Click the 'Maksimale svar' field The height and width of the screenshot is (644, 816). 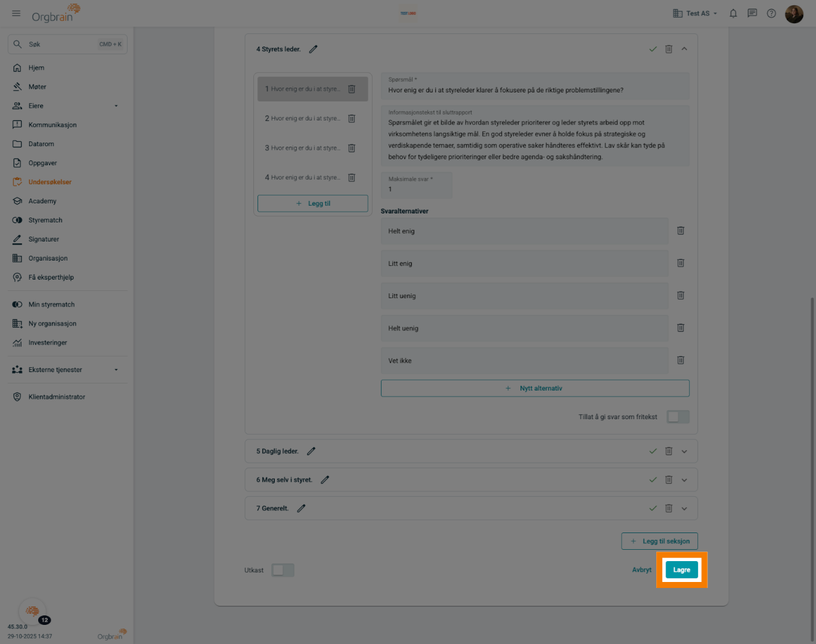point(417,185)
